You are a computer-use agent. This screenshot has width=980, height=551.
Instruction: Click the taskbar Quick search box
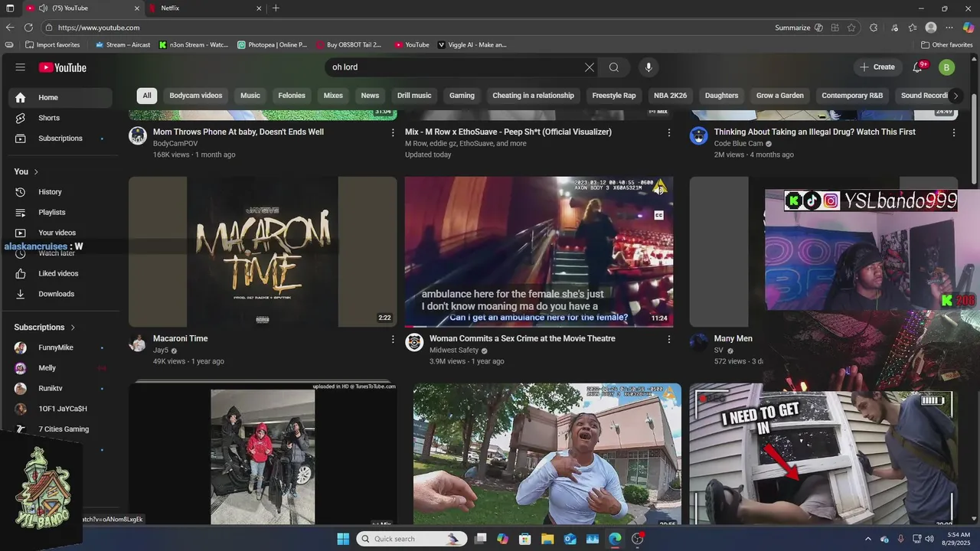click(x=411, y=539)
